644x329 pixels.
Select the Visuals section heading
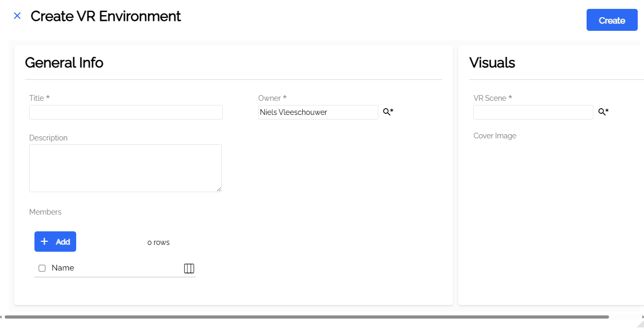coord(492,63)
